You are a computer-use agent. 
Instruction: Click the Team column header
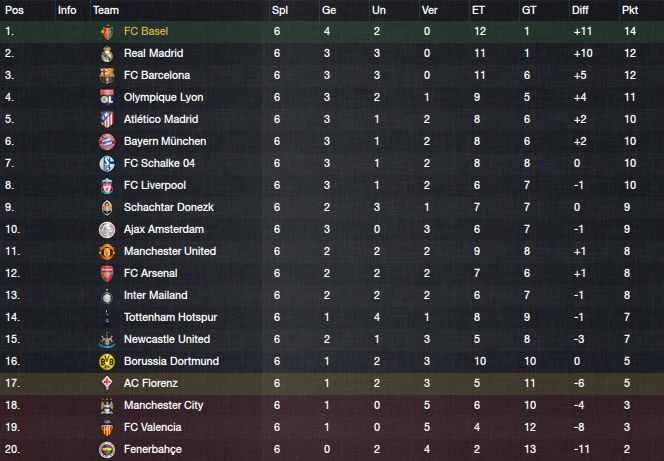(106, 11)
